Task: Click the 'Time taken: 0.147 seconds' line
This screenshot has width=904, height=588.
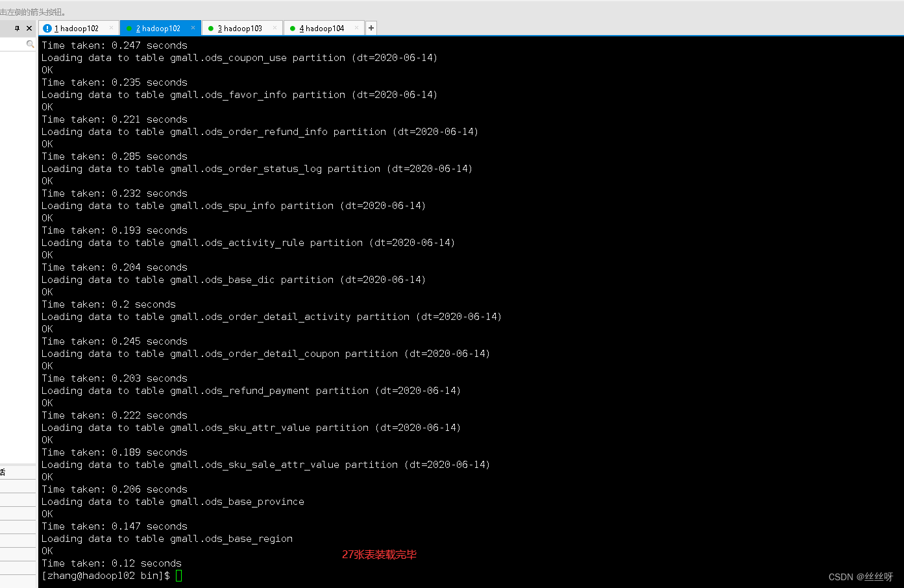Action: 114,526
